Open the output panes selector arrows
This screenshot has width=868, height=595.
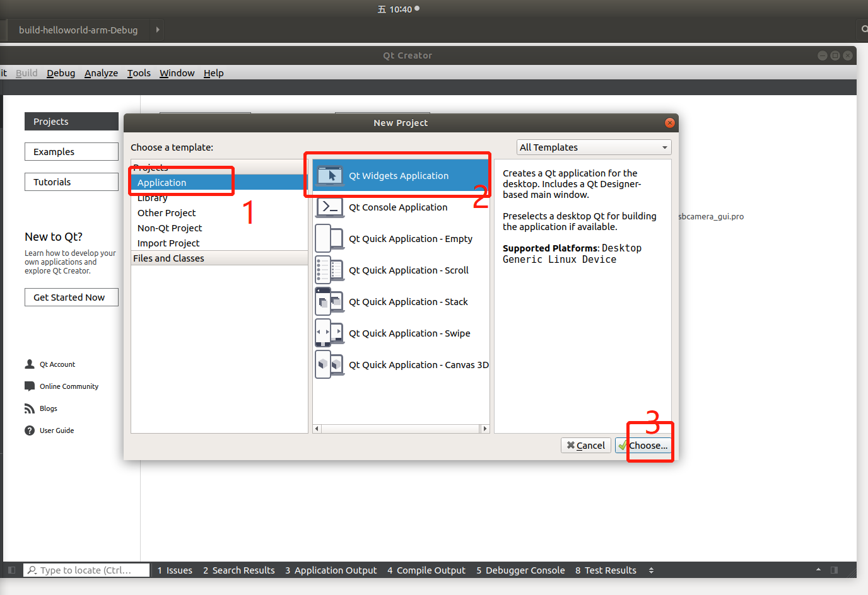point(652,570)
